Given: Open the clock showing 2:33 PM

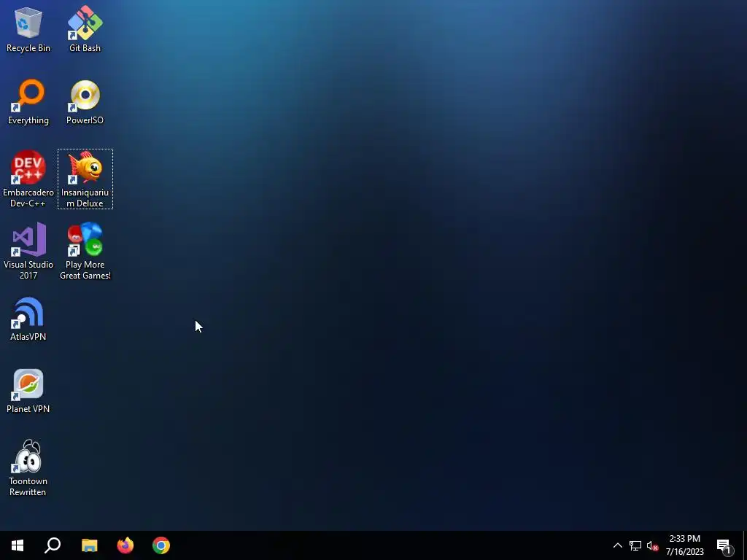Looking at the screenshot, I should click(x=684, y=545).
